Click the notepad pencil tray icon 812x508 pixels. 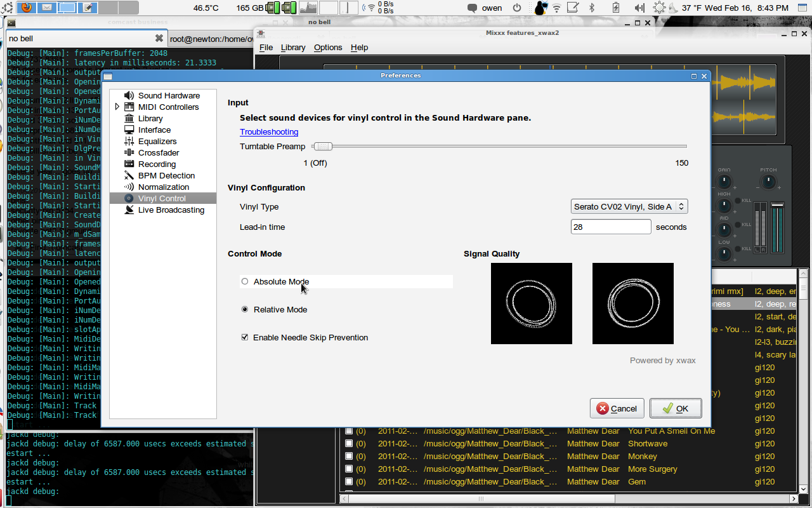[573, 8]
